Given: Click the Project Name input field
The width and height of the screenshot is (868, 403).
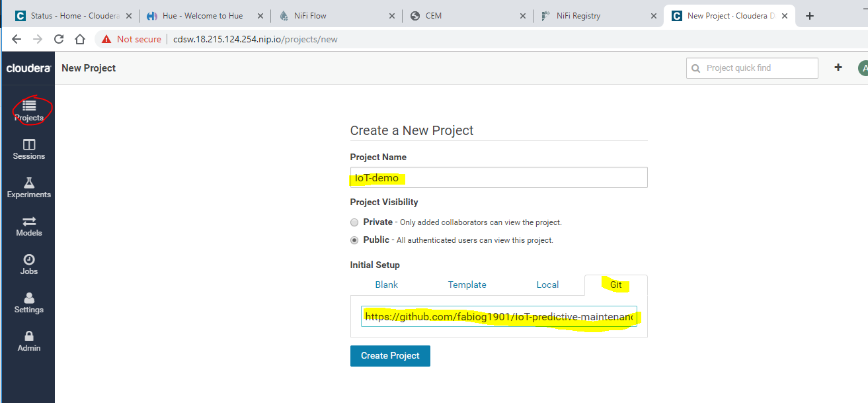Looking at the screenshot, I should 498,177.
